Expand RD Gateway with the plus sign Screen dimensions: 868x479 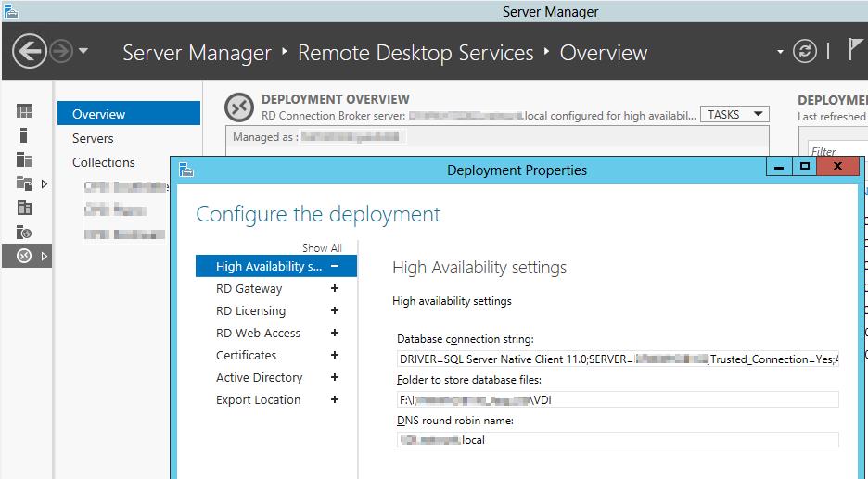pyautogui.click(x=335, y=288)
